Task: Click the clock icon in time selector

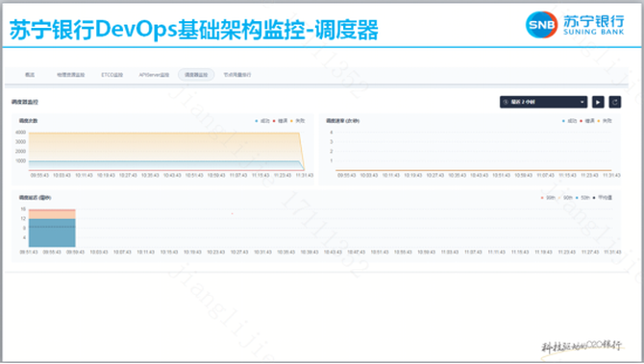Action: pos(506,102)
